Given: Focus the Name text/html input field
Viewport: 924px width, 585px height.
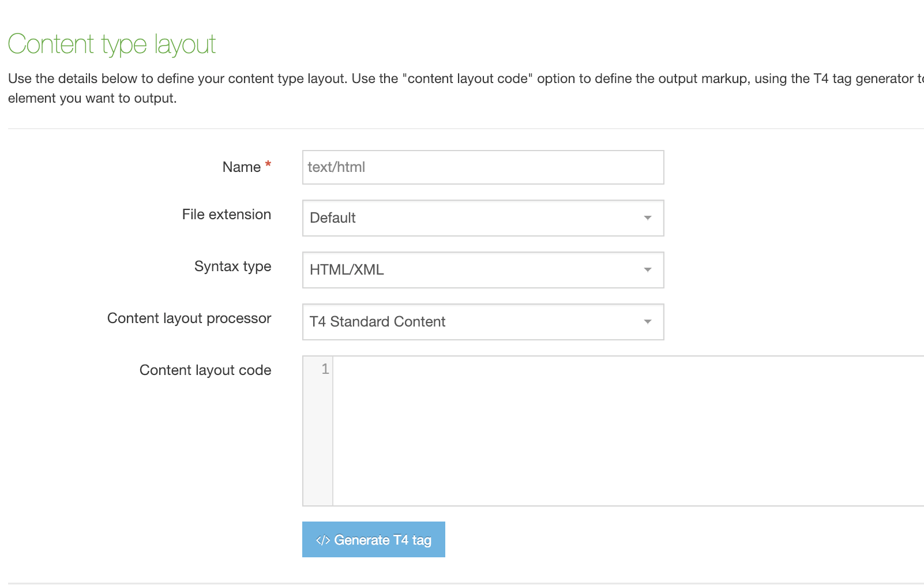Looking at the screenshot, I should pyautogui.click(x=483, y=167).
